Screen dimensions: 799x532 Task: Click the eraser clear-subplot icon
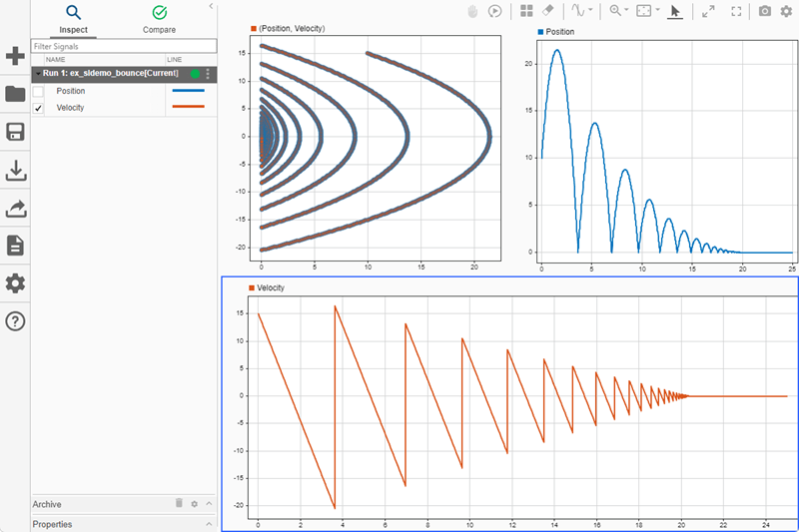[547, 11]
